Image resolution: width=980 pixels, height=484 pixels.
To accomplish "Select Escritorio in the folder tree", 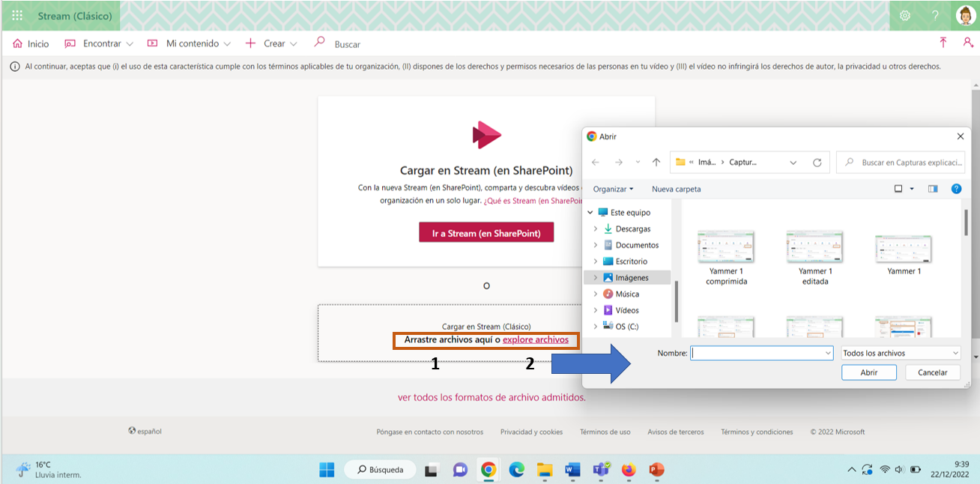I will pyautogui.click(x=625, y=261).
